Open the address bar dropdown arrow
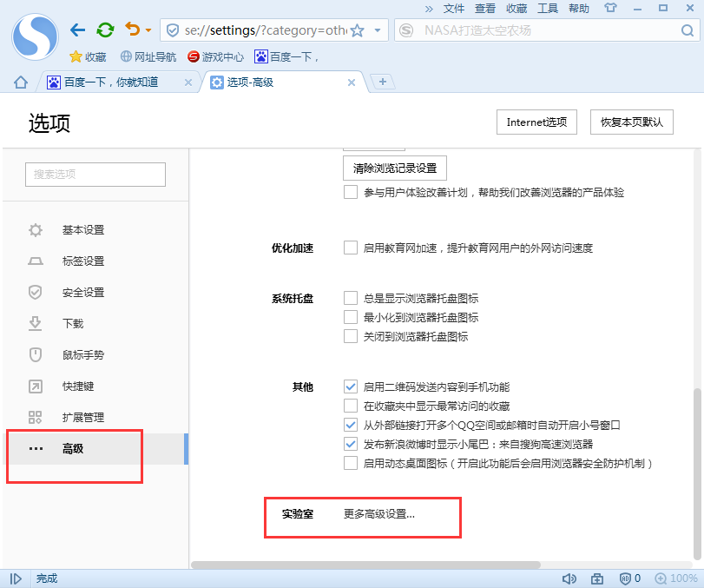704x588 pixels. 375,29
